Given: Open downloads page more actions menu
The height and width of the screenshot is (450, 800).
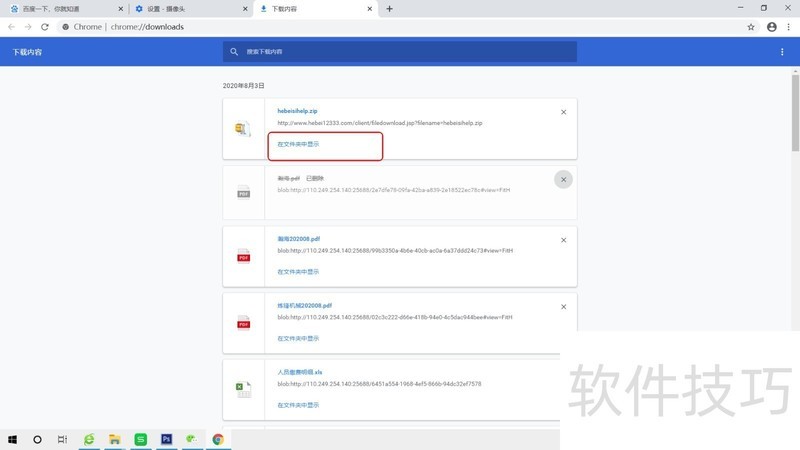Looking at the screenshot, I should (x=782, y=52).
